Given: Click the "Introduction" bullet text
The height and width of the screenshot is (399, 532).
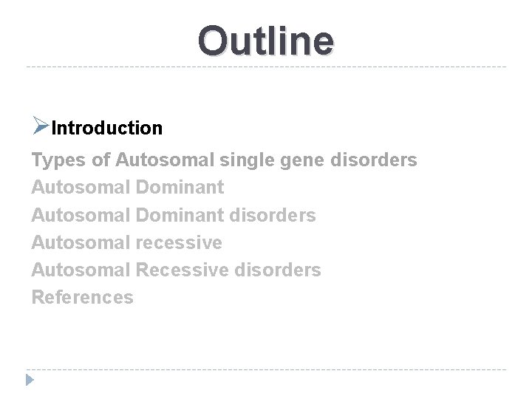Looking at the screenshot, I should pyautogui.click(x=108, y=128).
